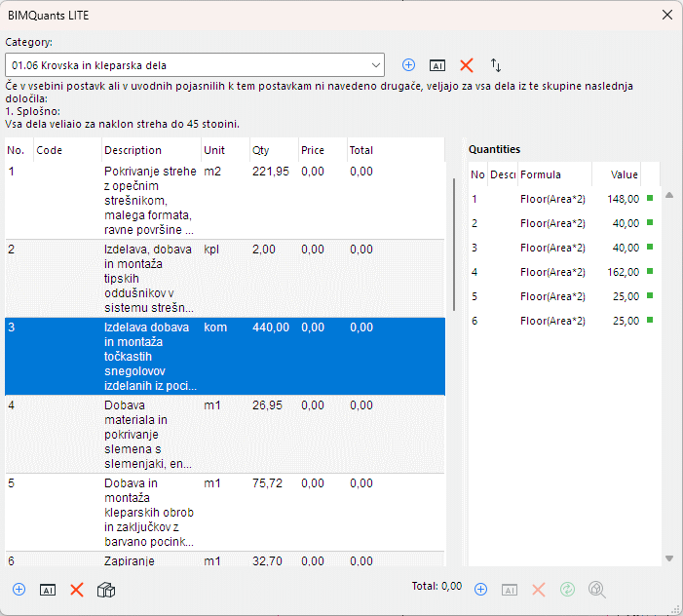Click the No. column header
683x616 pixels.
pos(19,150)
